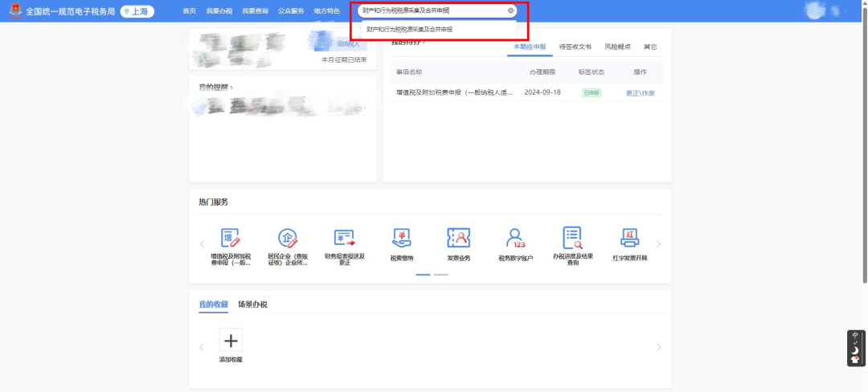868x392 pixels.
Task: Open 发票业务 ticket icon
Action: (x=458, y=239)
